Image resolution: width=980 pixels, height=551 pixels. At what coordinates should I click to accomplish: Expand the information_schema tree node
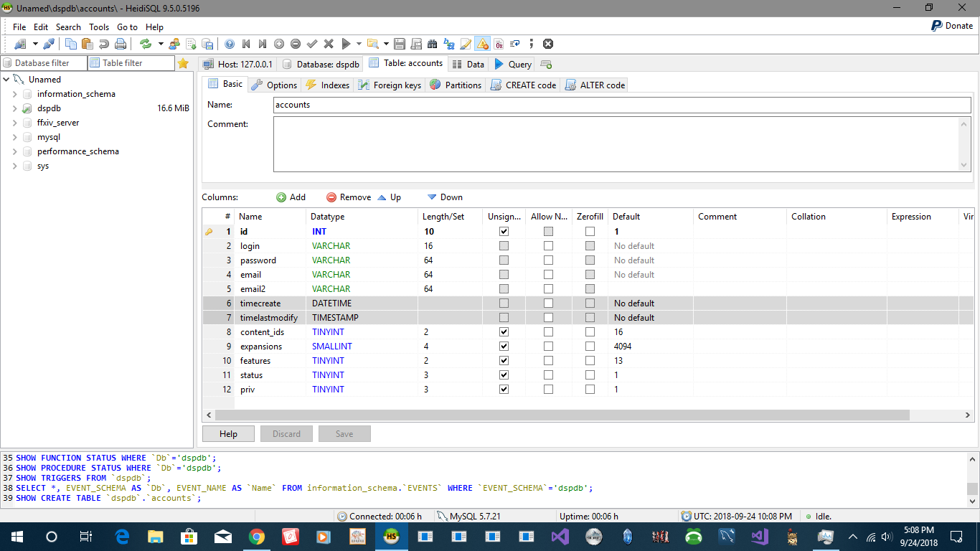(x=14, y=94)
